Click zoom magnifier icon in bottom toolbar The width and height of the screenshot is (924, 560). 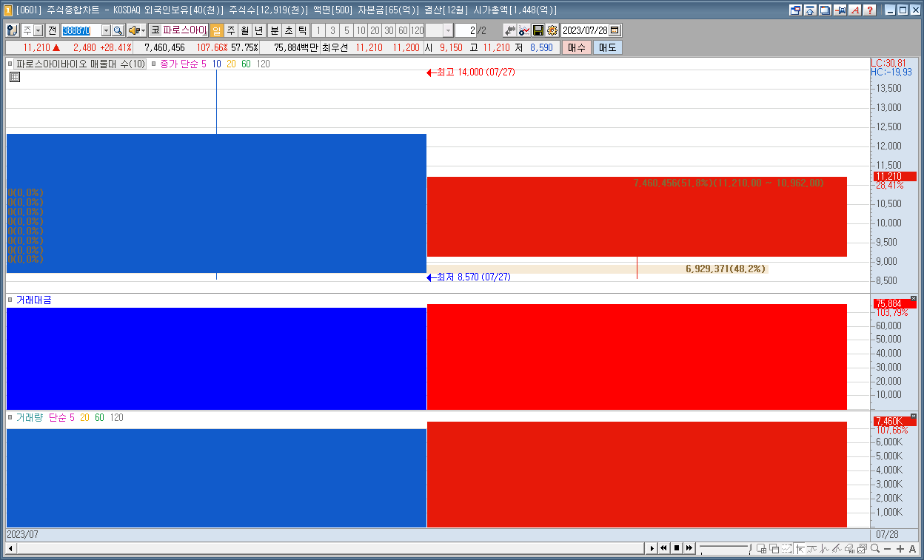click(x=875, y=548)
